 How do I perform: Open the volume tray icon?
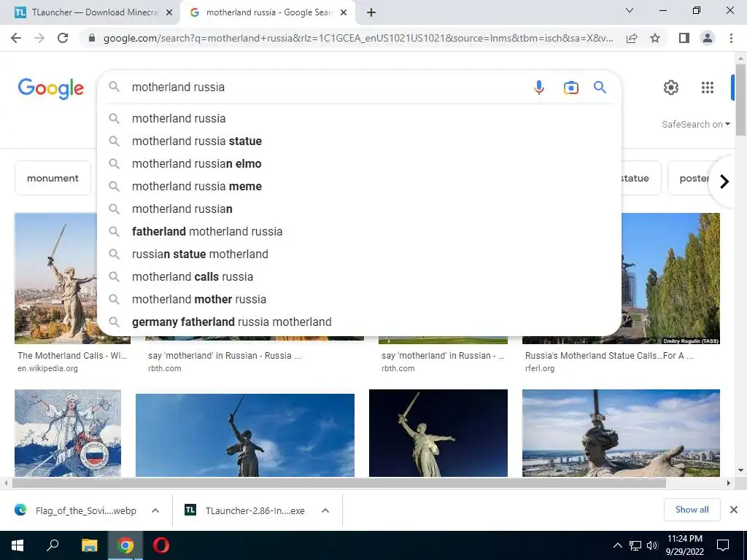pyautogui.click(x=652, y=545)
